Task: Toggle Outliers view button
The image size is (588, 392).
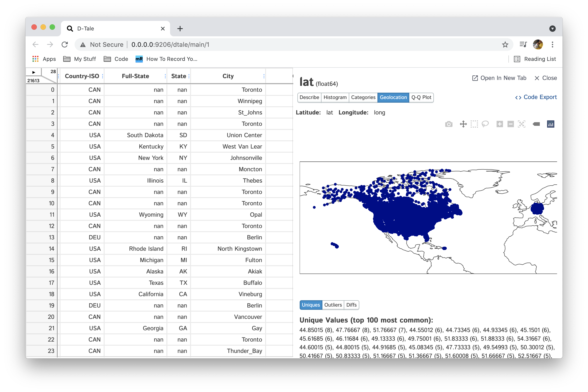Action: tap(333, 305)
